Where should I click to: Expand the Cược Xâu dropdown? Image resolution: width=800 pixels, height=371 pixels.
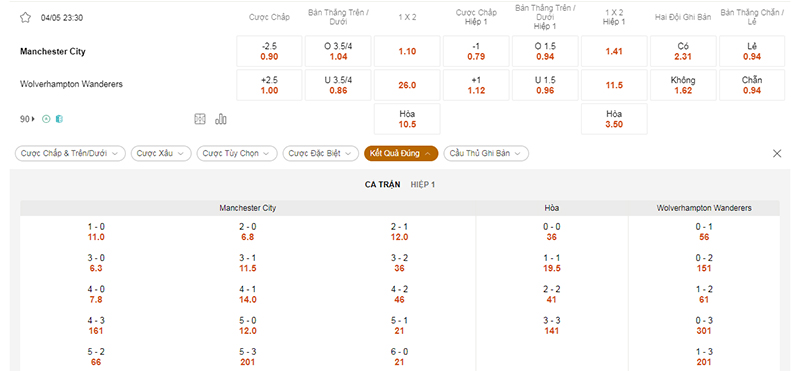161,153
